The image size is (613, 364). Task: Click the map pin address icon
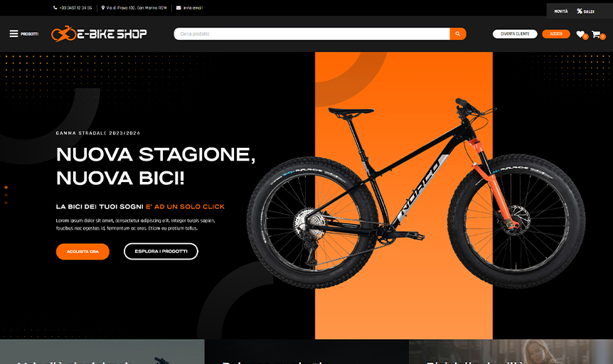(103, 8)
